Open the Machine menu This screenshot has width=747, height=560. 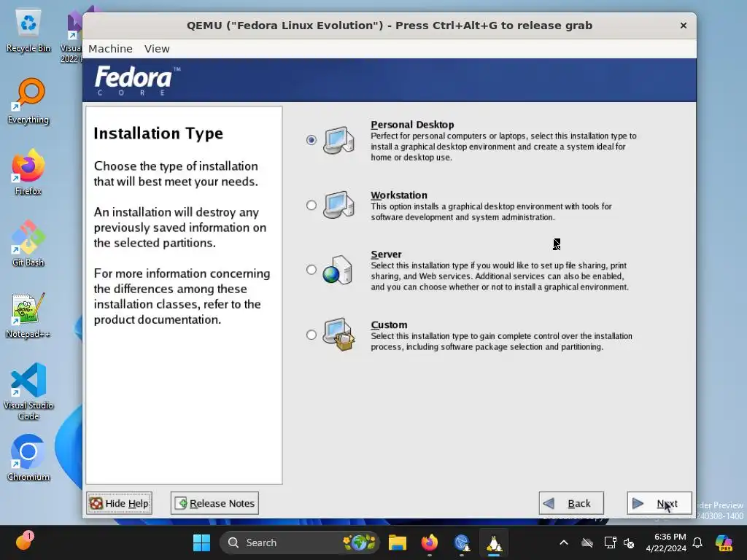pyautogui.click(x=111, y=49)
